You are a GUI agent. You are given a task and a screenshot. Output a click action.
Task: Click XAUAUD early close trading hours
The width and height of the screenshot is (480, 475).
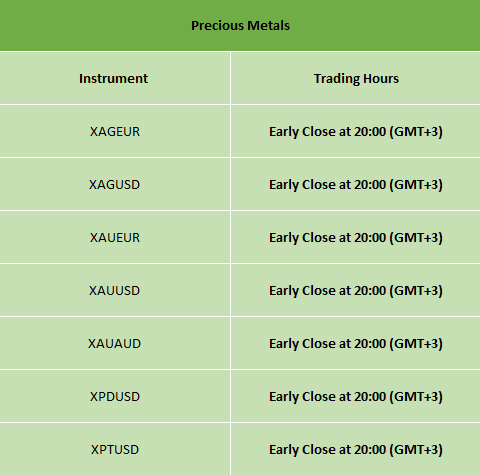pyautogui.click(x=356, y=343)
